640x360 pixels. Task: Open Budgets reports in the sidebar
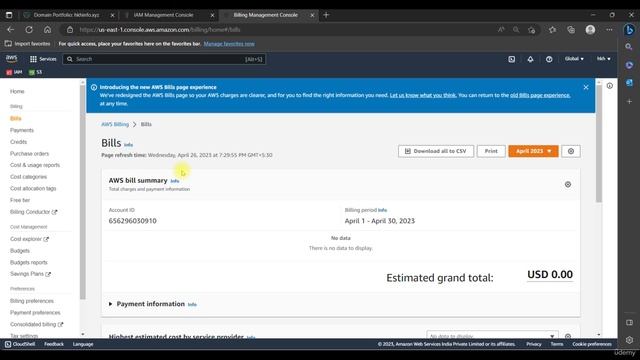point(29,262)
